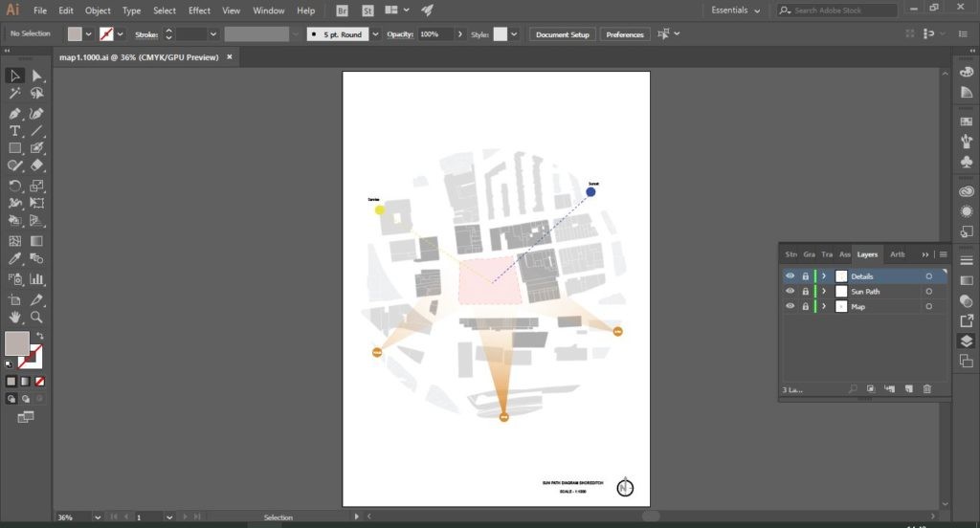This screenshot has height=528, width=980.
Task: Select the Direct Selection tool (white arrow)
Action: (37, 76)
